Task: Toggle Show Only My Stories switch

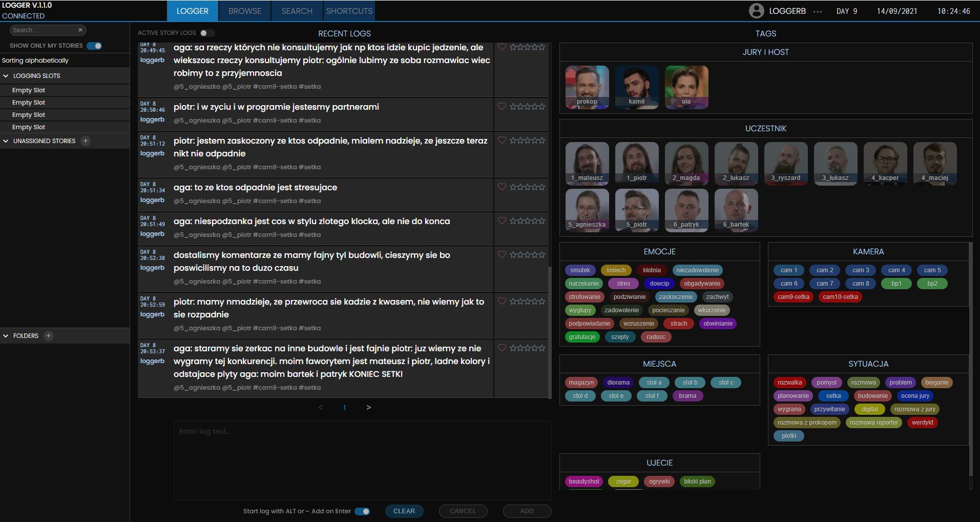Action: (x=94, y=46)
